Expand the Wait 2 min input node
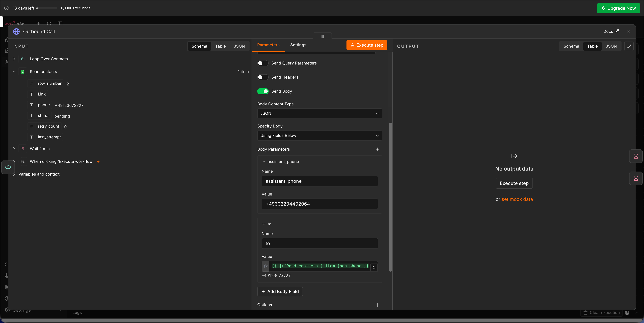The height and width of the screenshot is (323, 644). point(14,149)
